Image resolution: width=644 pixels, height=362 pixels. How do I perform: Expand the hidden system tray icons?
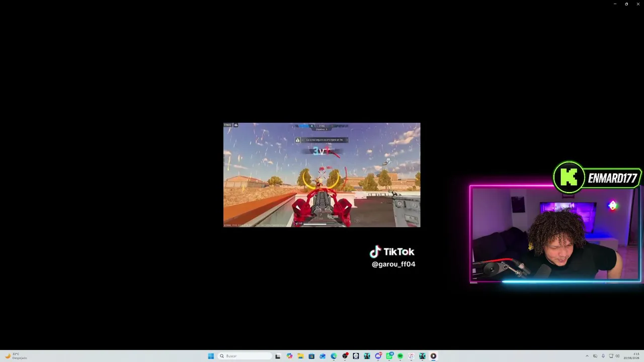coord(587,356)
